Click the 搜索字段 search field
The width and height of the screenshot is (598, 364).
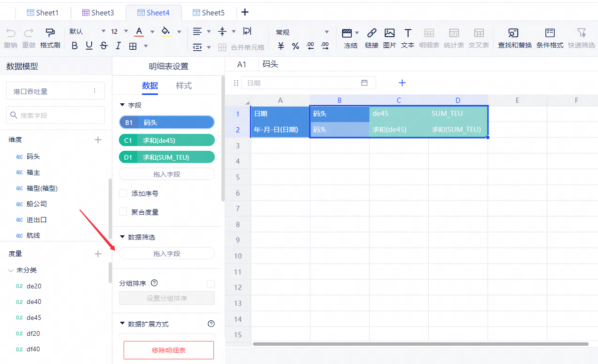pos(55,115)
